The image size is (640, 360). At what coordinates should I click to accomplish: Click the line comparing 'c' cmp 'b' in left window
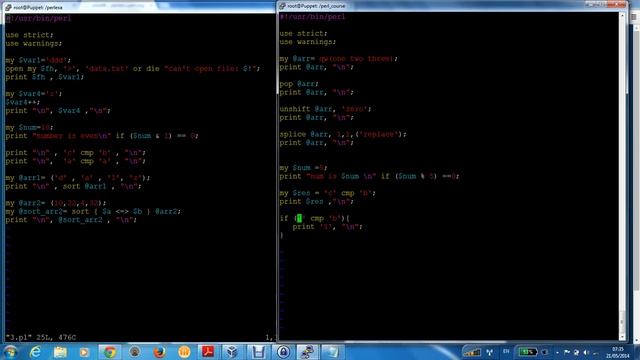point(75,153)
